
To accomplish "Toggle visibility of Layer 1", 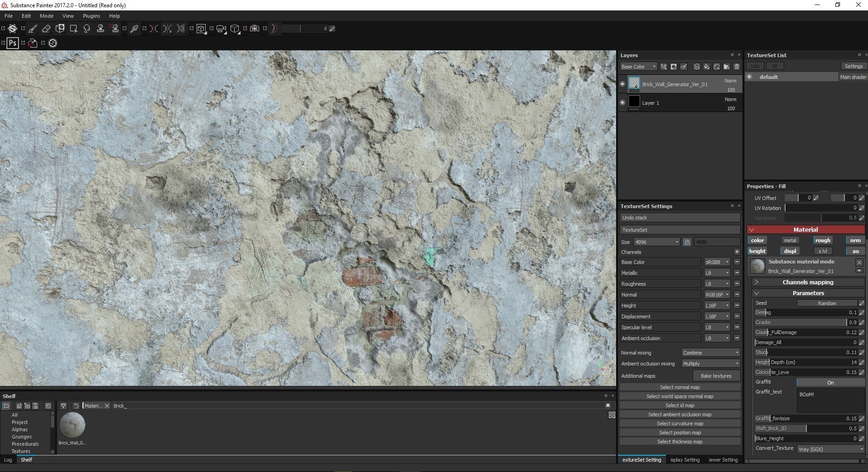I will (x=622, y=102).
